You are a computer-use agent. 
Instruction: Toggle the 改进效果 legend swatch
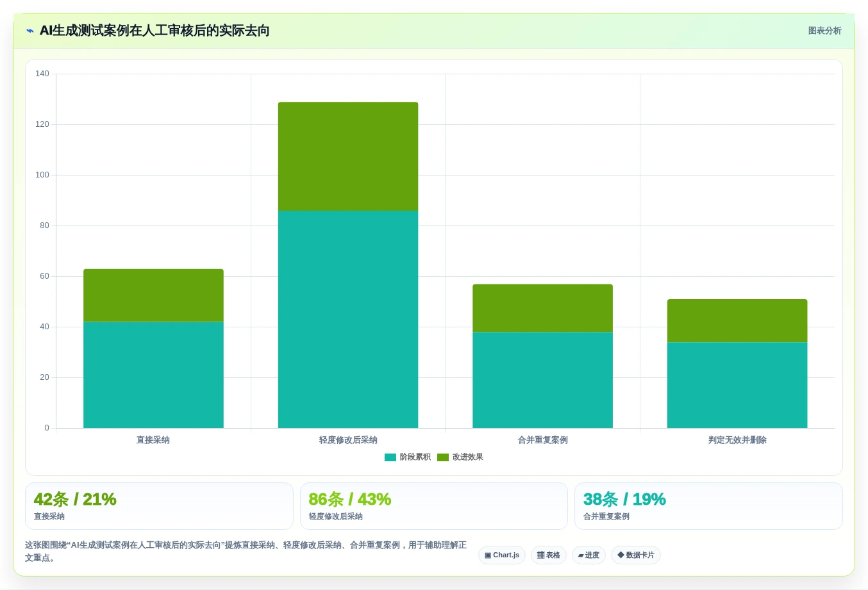pyautogui.click(x=443, y=457)
